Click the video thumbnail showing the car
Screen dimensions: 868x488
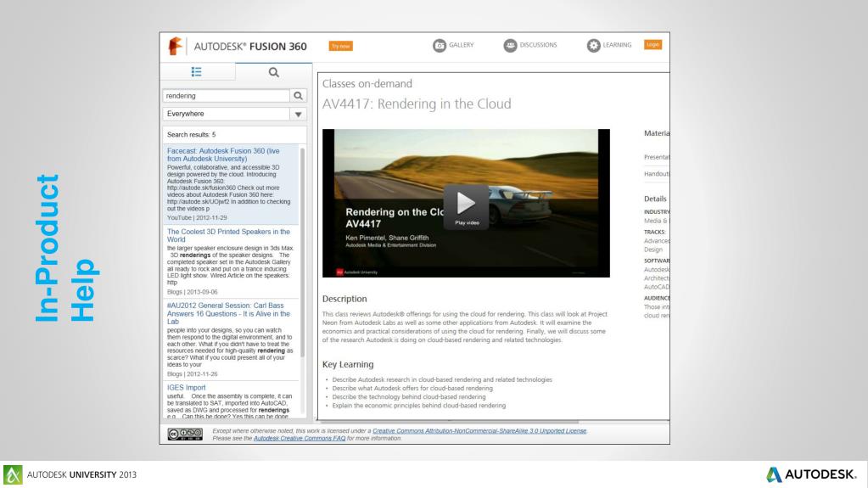466,204
